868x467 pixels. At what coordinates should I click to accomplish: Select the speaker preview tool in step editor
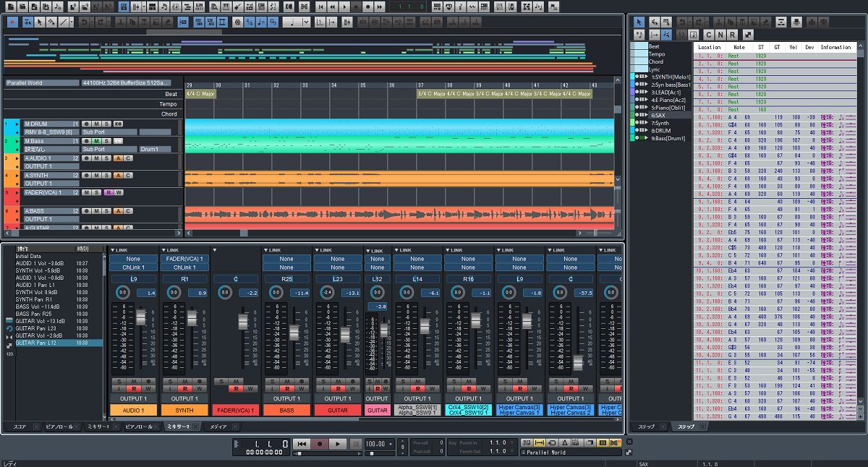click(x=654, y=22)
